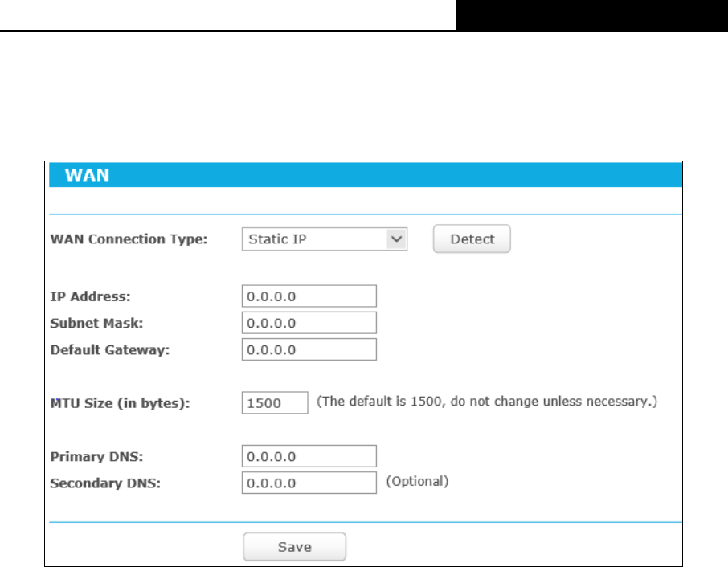Save the WAN settings
Image resolution: width=728 pixels, height=567 pixels.
tap(294, 547)
